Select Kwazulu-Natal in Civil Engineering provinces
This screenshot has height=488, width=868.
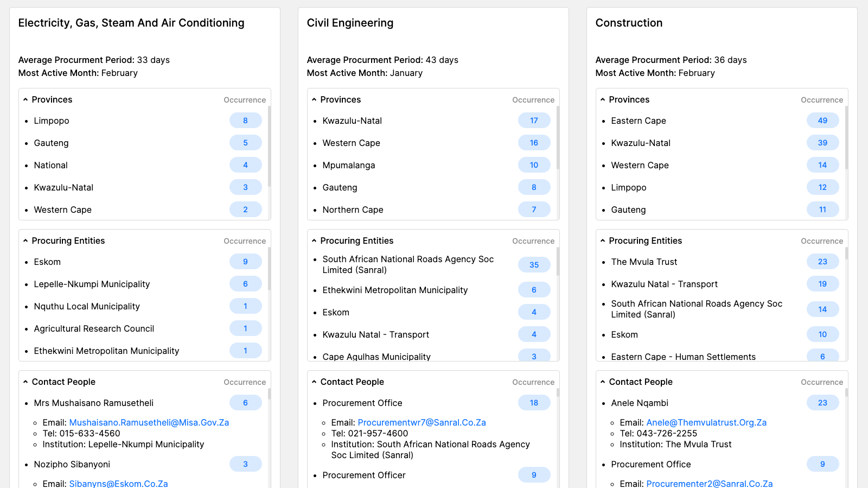coord(352,121)
